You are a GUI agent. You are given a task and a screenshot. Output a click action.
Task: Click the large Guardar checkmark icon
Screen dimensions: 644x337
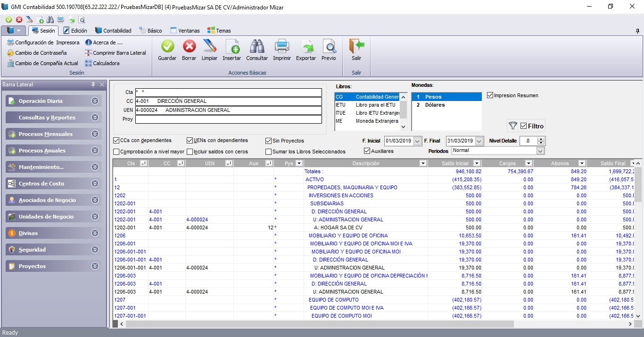[167, 46]
